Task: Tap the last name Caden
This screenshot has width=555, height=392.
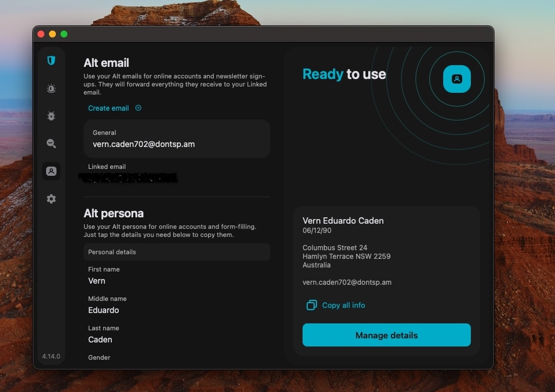Action: pos(100,340)
